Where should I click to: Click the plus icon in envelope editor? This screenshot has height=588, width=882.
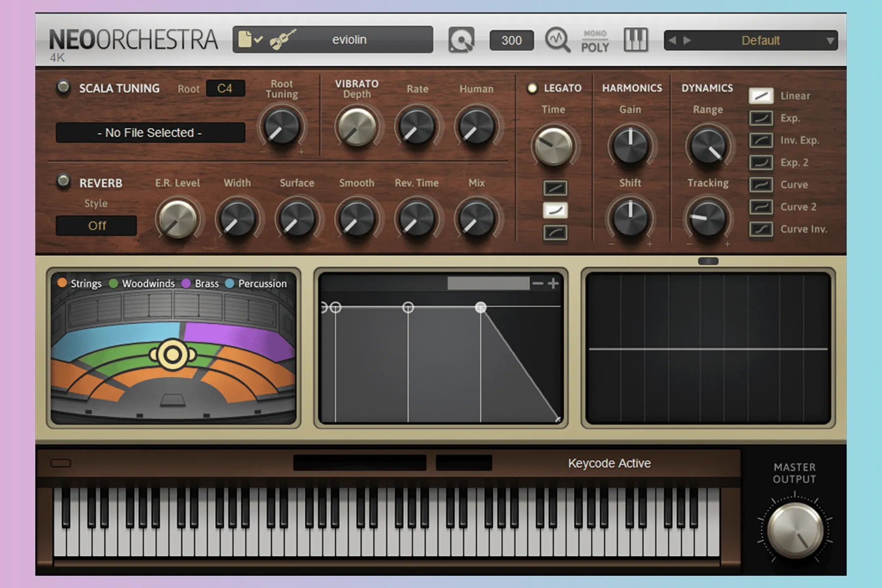point(553,283)
